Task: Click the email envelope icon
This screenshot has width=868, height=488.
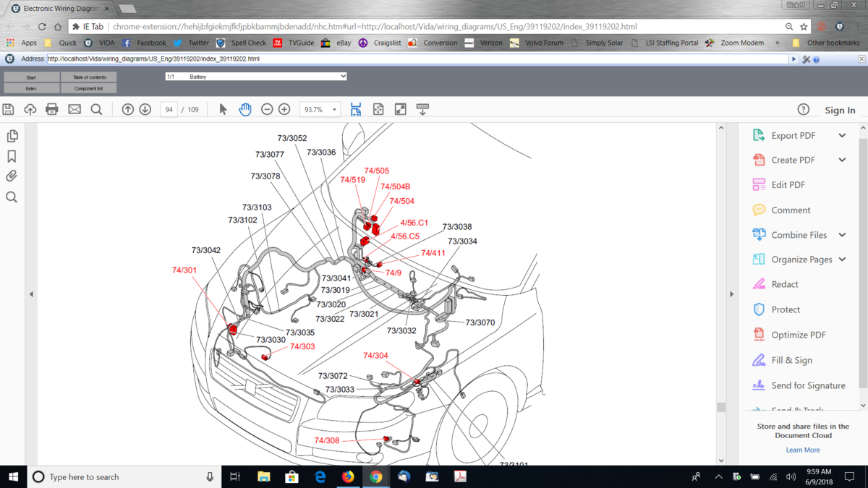Action: coord(75,109)
